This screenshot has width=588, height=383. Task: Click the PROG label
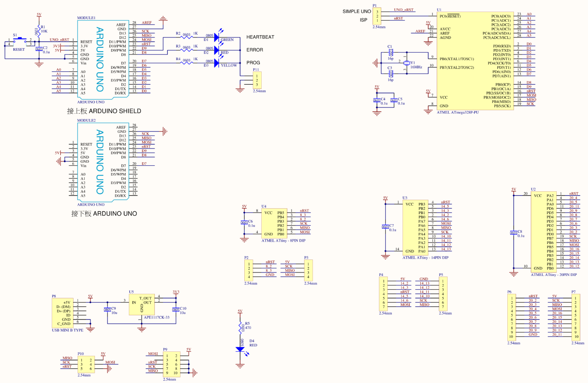[x=253, y=63]
